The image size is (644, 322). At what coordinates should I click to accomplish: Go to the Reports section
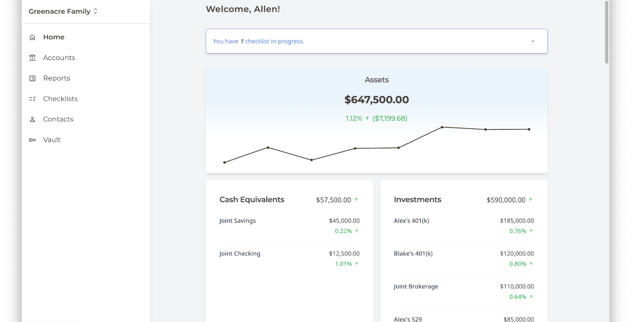click(56, 78)
